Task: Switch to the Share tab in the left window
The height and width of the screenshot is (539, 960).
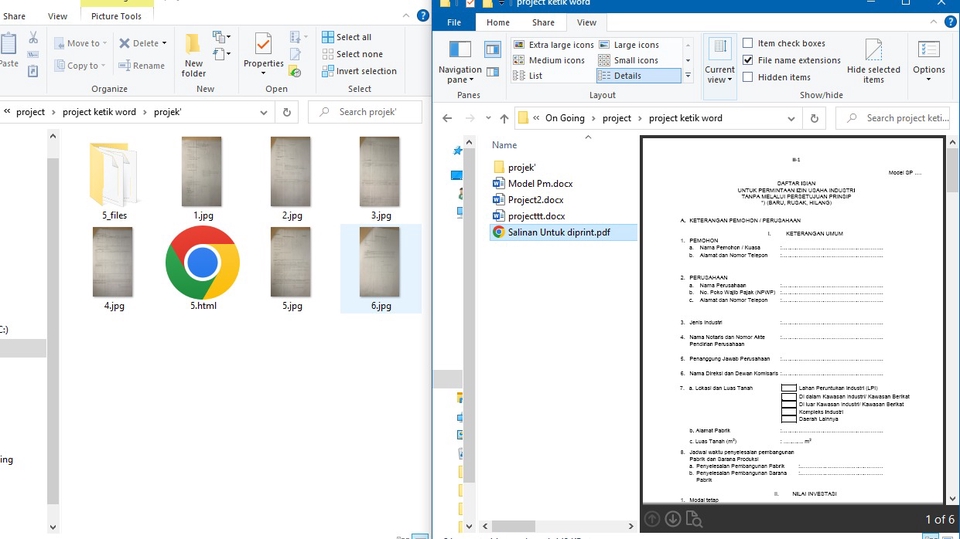Action: 14,16
